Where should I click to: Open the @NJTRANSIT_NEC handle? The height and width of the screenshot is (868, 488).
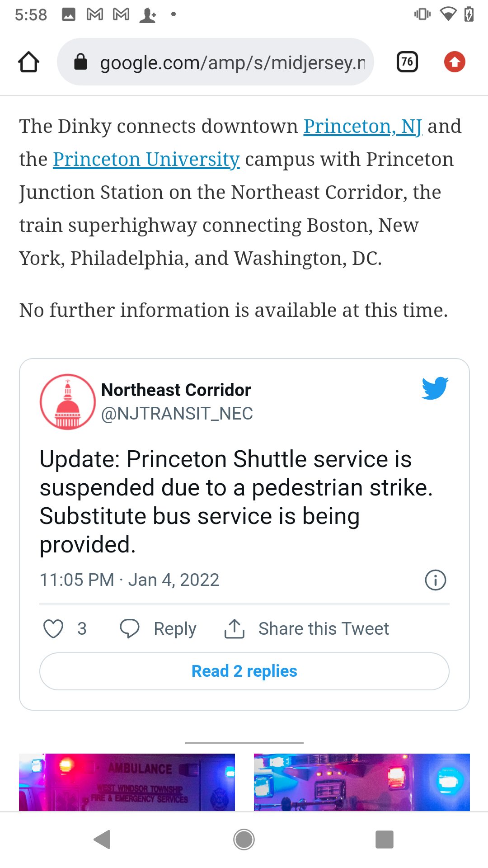(x=177, y=414)
